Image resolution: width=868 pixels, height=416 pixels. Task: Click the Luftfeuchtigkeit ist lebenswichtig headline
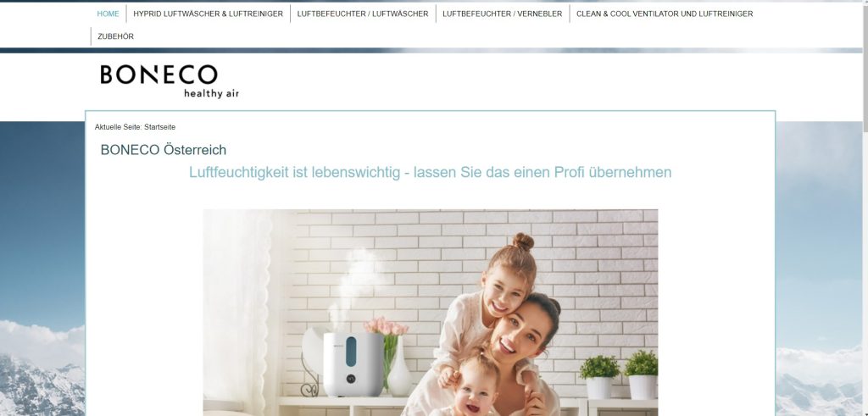pos(430,172)
